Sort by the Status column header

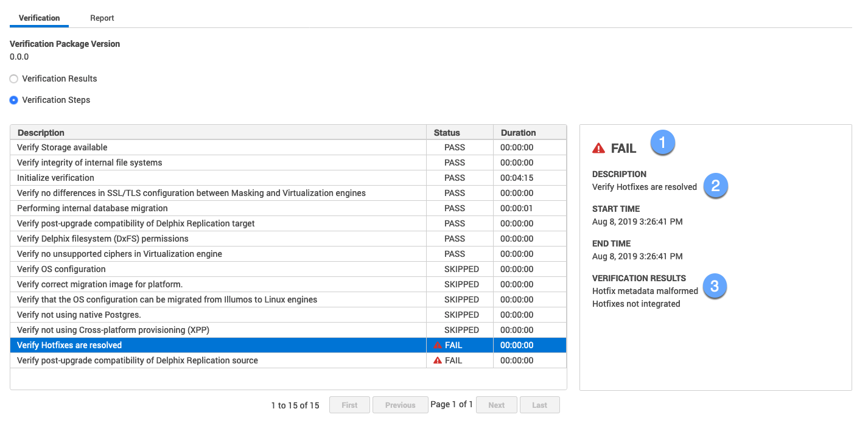[x=447, y=133]
